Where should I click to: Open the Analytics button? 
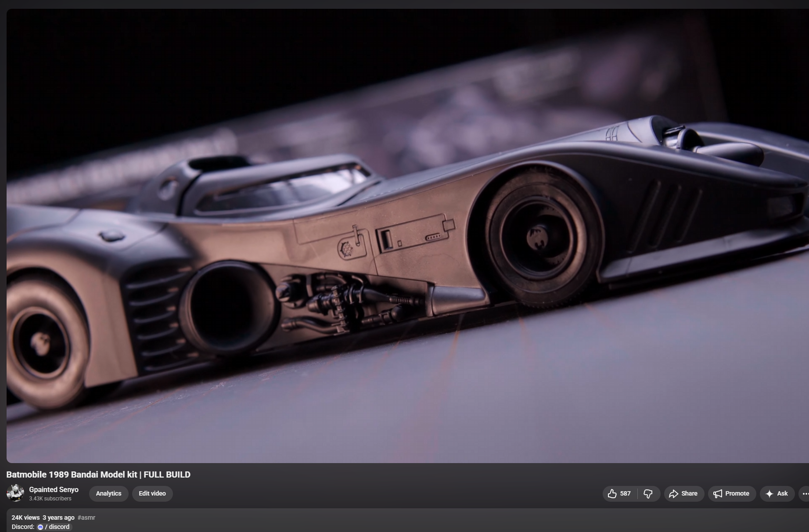coord(108,493)
